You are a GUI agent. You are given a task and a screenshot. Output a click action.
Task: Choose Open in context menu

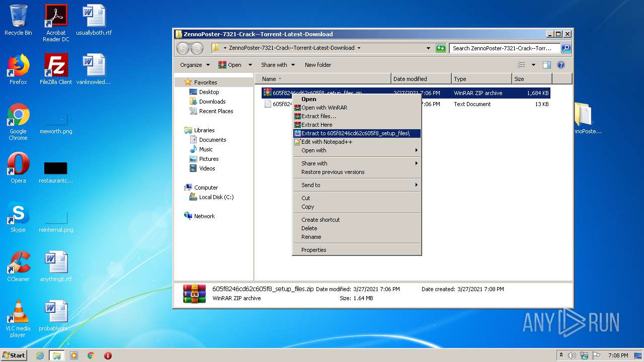[357, 99]
